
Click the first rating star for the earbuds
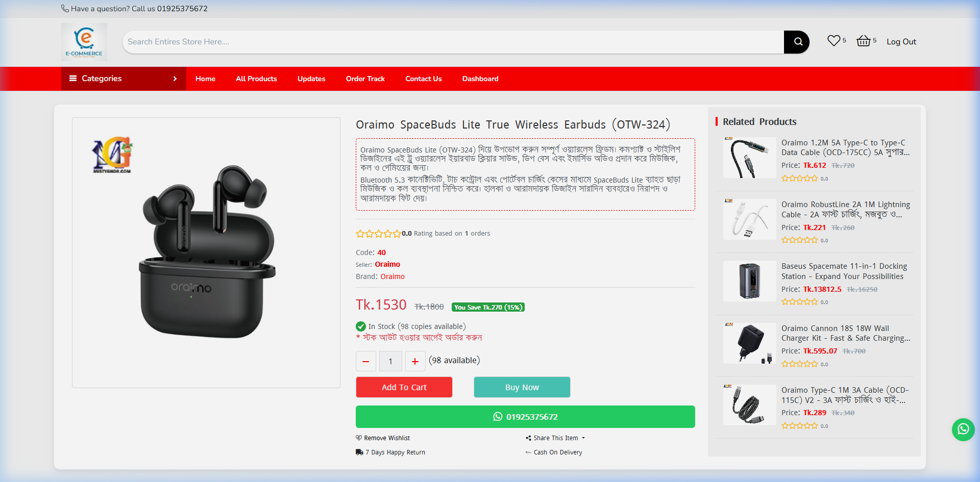click(360, 234)
